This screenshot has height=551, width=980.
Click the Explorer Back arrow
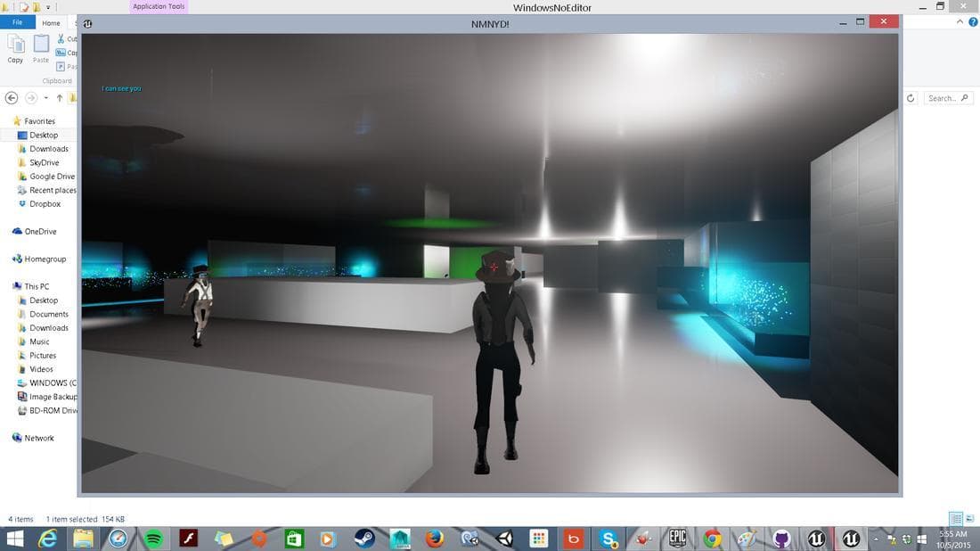pyautogui.click(x=12, y=98)
